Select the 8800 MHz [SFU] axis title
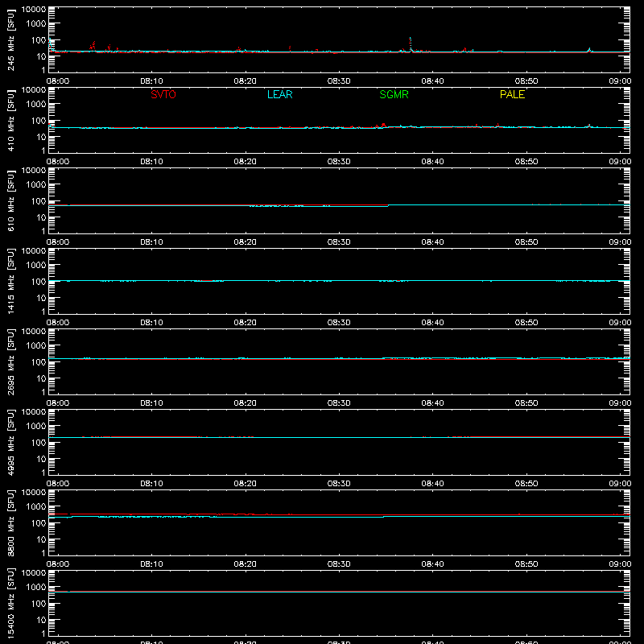The width and height of the screenshot is (644, 644). [10, 522]
